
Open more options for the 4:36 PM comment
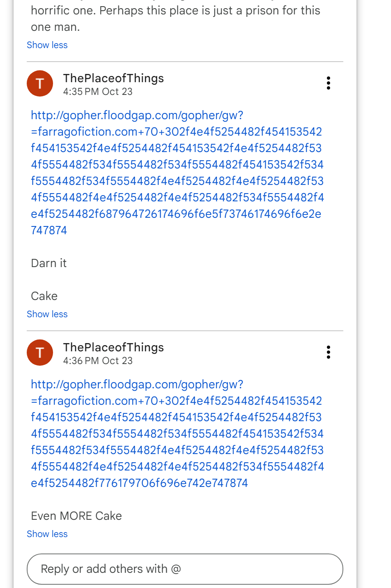tap(328, 352)
